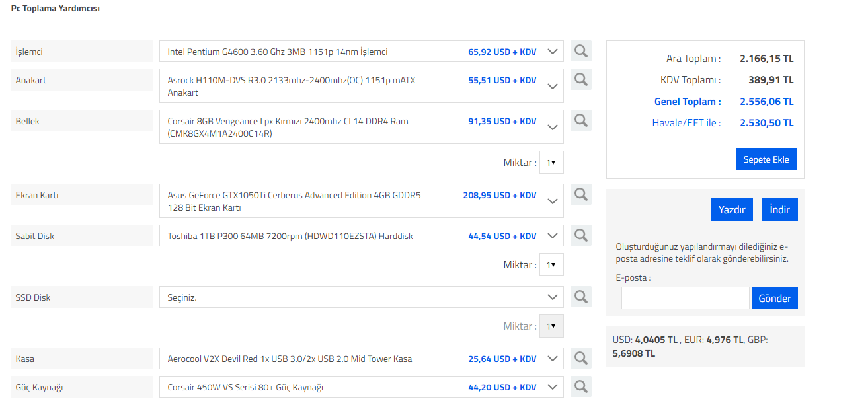Open Güç Kaynağı dropdown with Corsair 450W VS
The height and width of the screenshot is (403, 868).
tap(362, 387)
